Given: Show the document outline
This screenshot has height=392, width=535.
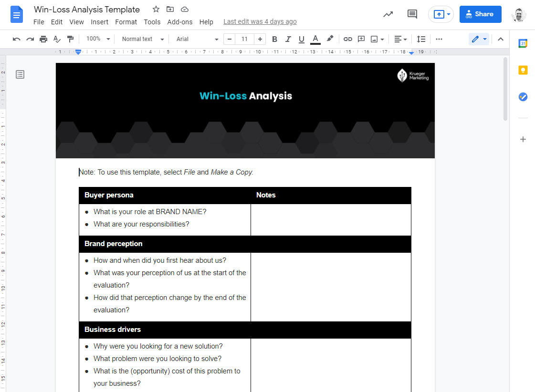Looking at the screenshot, I should [20, 74].
